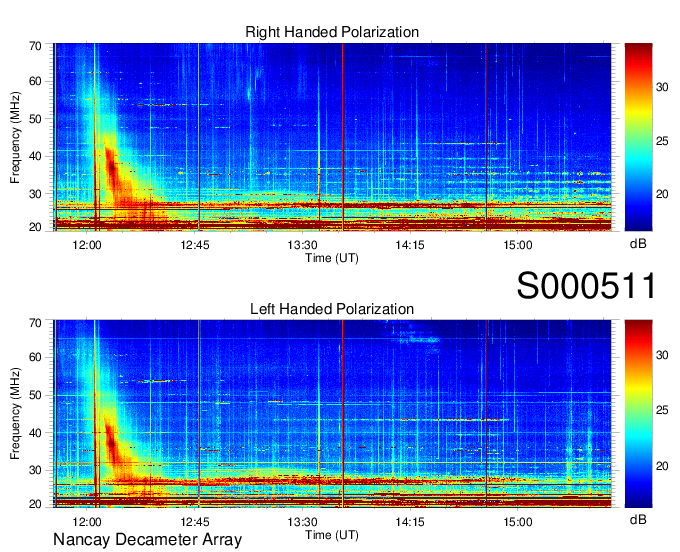The height and width of the screenshot is (552, 680).
Task: Click "Frequency (MHz)" axis label of Right Handed plot
Action: [15, 137]
